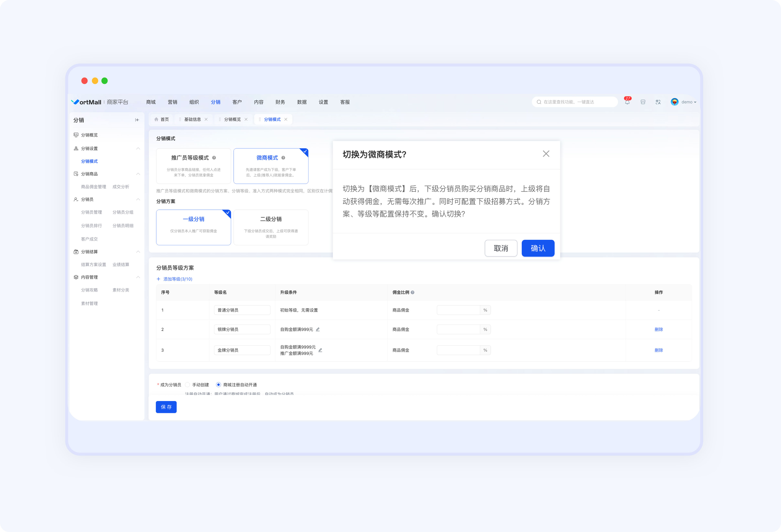Switch to the 基础信息 tab
This screenshot has height=532, width=781.
(x=192, y=120)
